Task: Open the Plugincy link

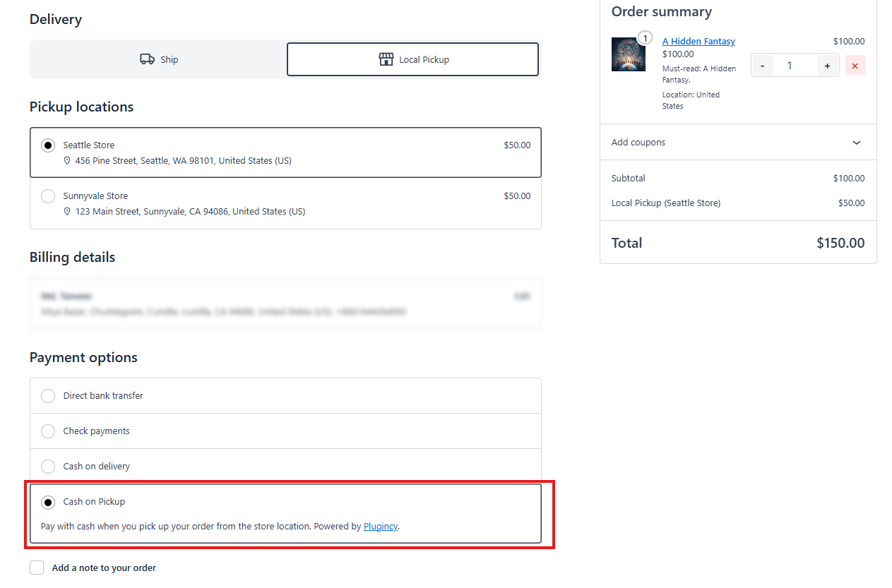Action: (380, 526)
